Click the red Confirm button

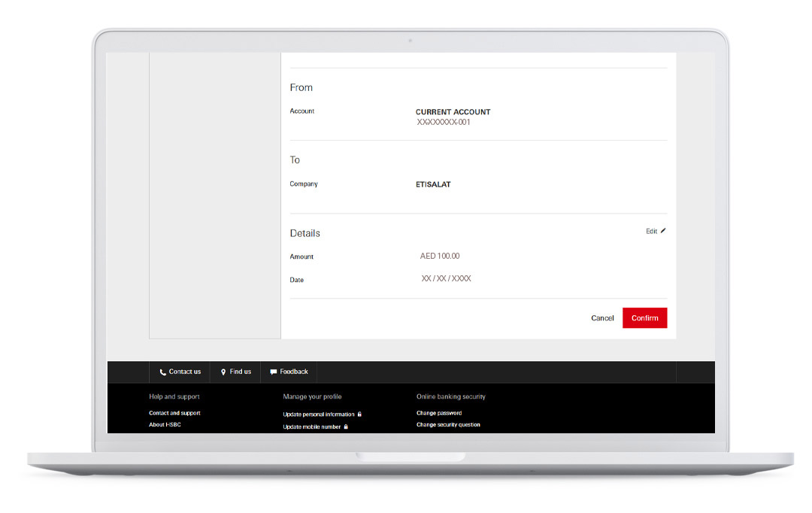tap(645, 317)
